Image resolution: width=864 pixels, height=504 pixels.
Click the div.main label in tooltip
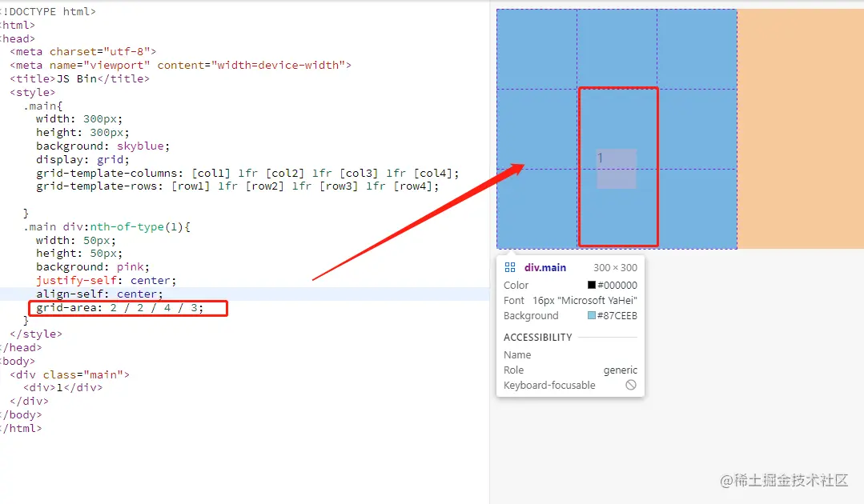point(545,267)
